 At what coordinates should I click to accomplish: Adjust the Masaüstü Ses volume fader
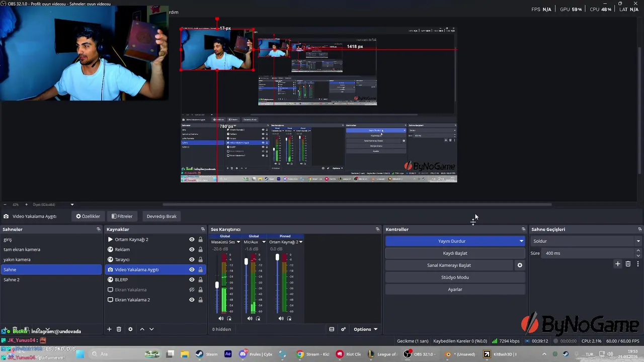(x=217, y=285)
